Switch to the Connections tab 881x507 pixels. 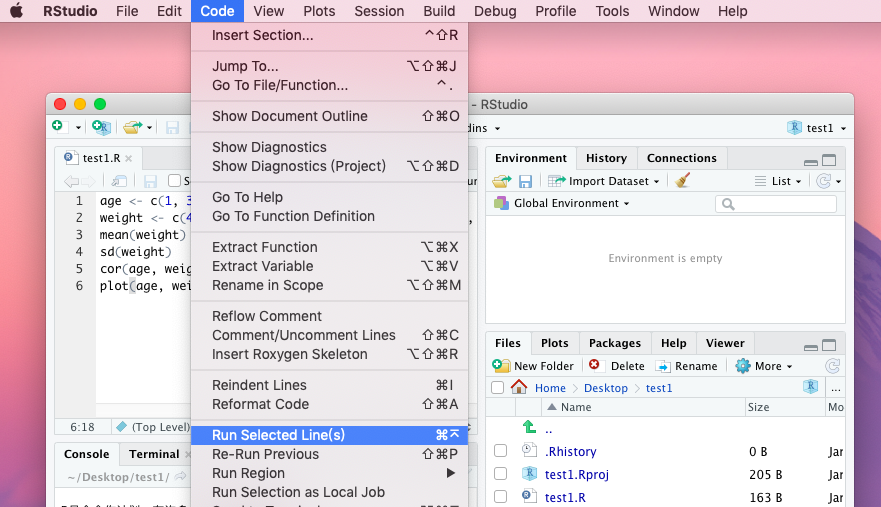[x=682, y=158]
